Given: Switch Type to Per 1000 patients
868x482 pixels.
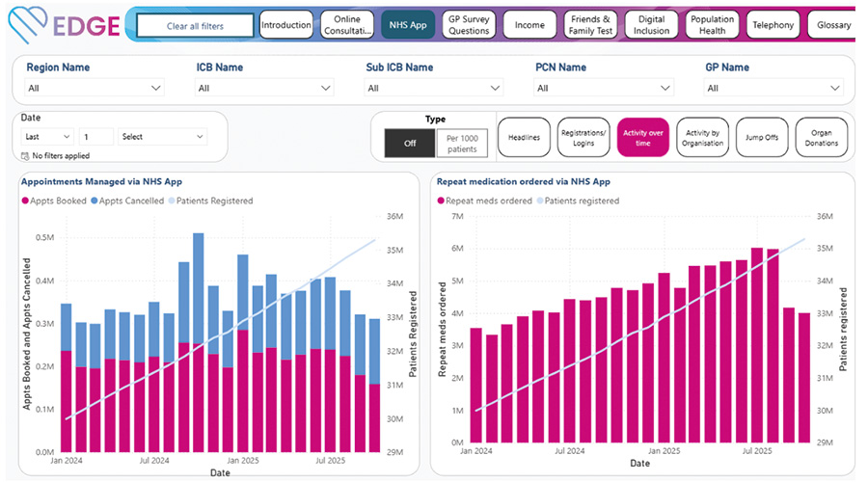Looking at the screenshot, I should pyautogui.click(x=462, y=143).
